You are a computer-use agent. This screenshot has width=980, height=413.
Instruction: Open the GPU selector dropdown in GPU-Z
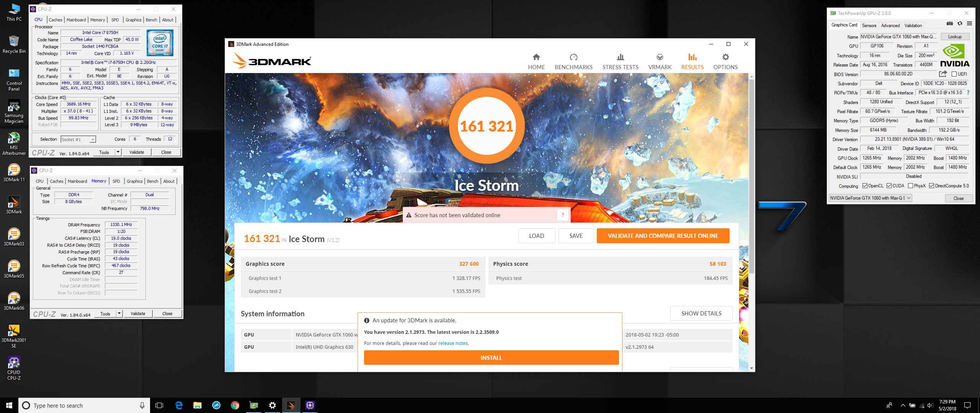(x=870, y=198)
